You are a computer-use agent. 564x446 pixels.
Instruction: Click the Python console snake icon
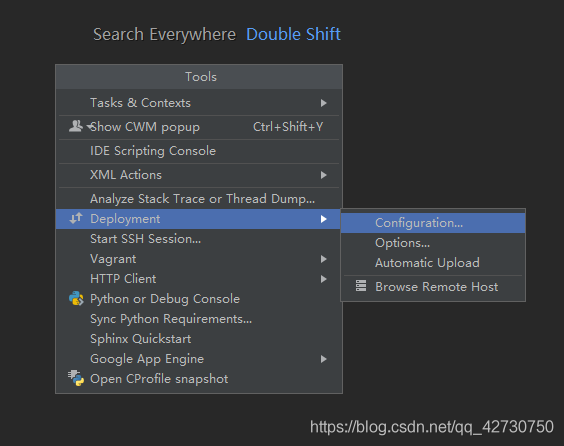[76, 299]
